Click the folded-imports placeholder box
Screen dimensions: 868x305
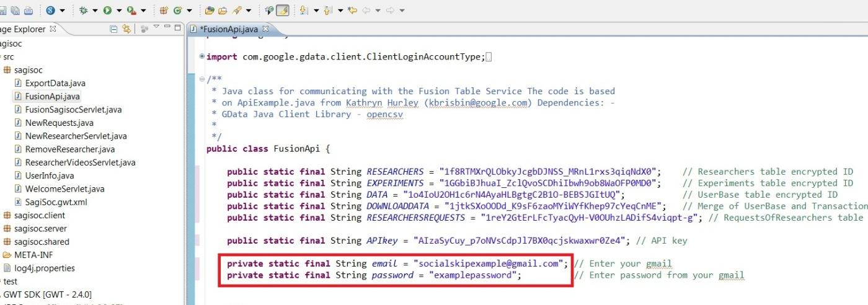pos(489,57)
